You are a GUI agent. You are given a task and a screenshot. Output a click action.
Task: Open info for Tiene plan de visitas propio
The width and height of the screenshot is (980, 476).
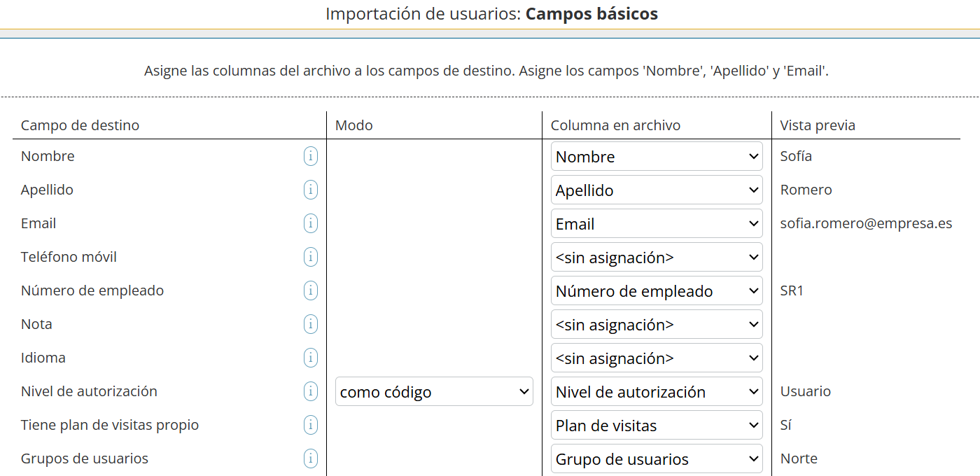tap(310, 425)
